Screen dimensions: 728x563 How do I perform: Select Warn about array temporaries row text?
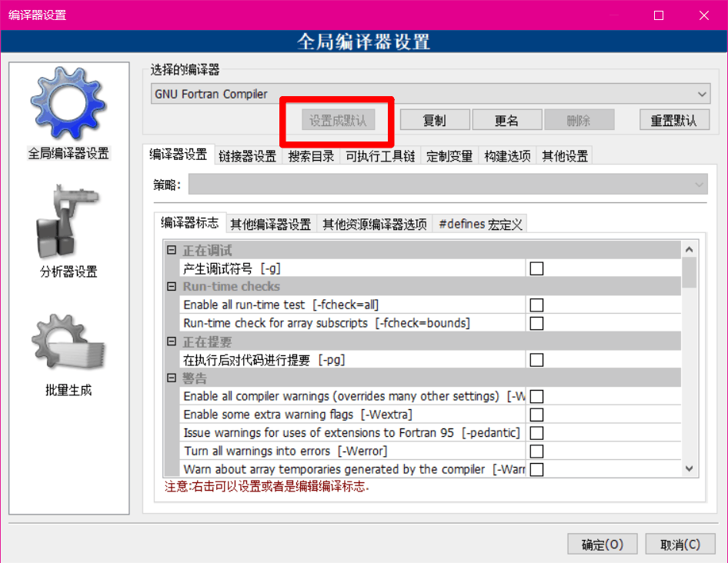tap(354, 469)
